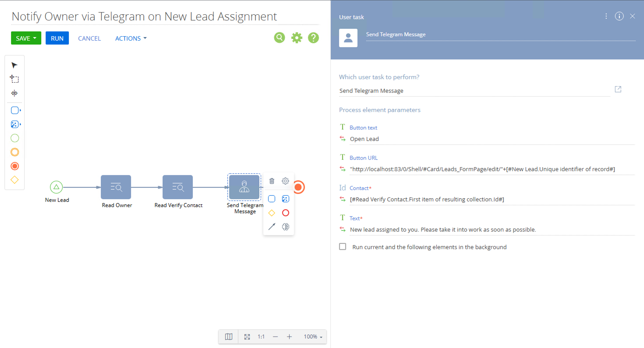Click the RUN button
The image size is (644, 348).
click(57, 38)
